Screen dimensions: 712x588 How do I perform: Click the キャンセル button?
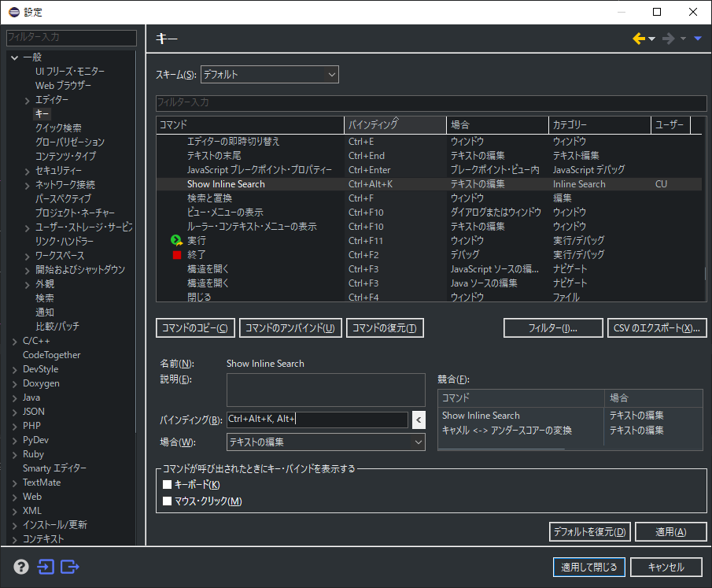coord(666,567)
